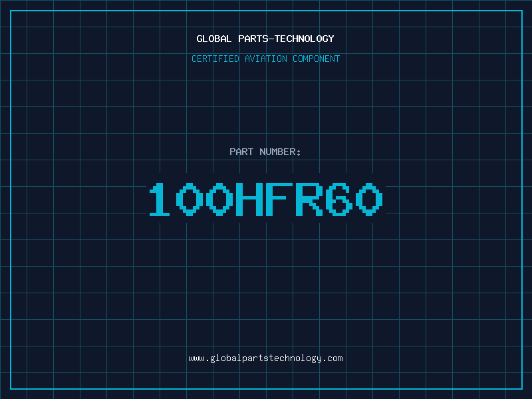Click the word NUMBER: in the label
The width and height of the screenshot is (532, 399).
281,152
